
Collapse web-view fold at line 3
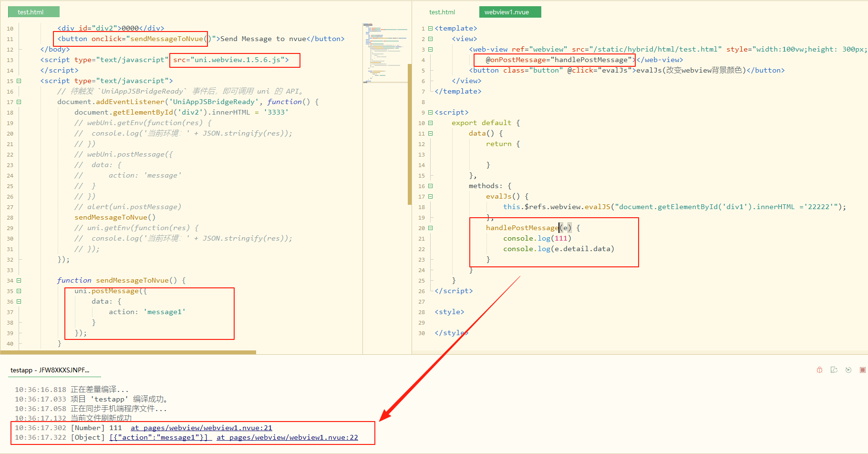pos(430,49)
